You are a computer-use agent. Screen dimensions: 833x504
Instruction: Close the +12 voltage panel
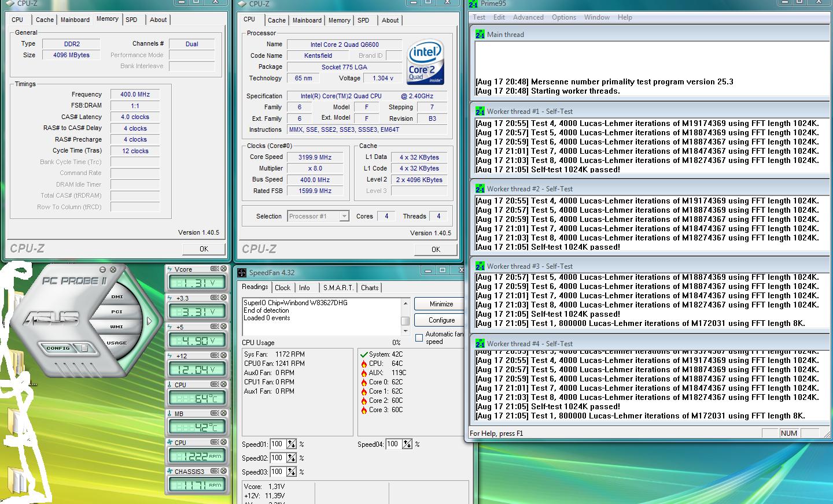tap(223, 355)
